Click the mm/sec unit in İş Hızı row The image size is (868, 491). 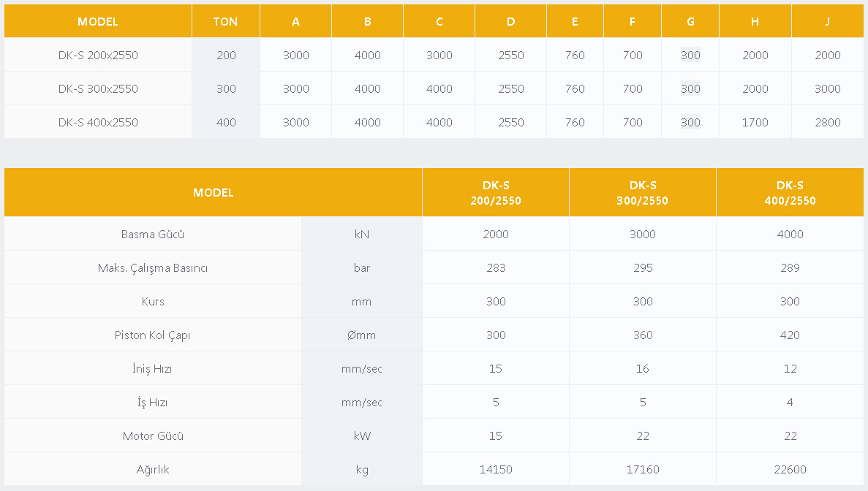(x=362, y=403)
